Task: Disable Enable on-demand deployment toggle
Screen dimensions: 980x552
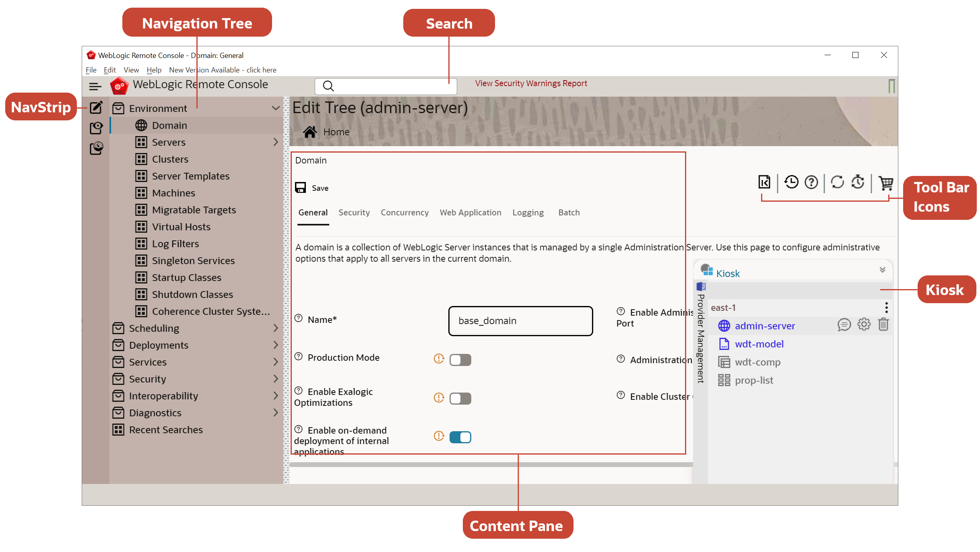Action: pos(460,437)
